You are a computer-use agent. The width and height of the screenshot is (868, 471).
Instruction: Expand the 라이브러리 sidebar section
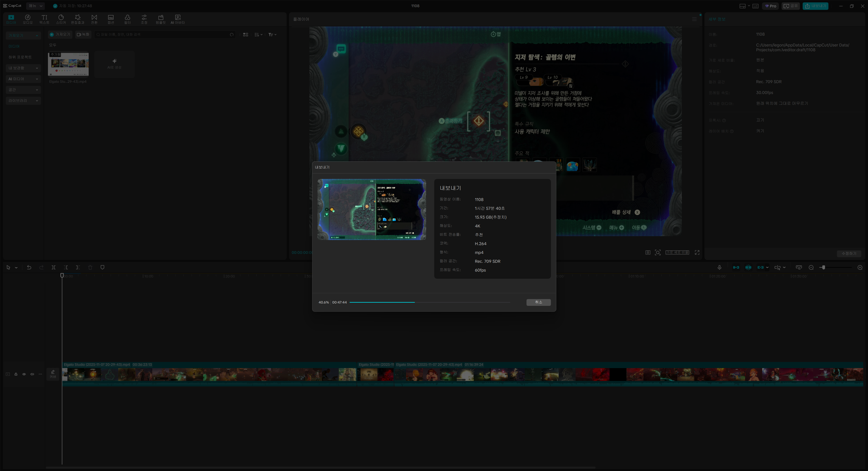pyautogui.click(x=23, y=100)
